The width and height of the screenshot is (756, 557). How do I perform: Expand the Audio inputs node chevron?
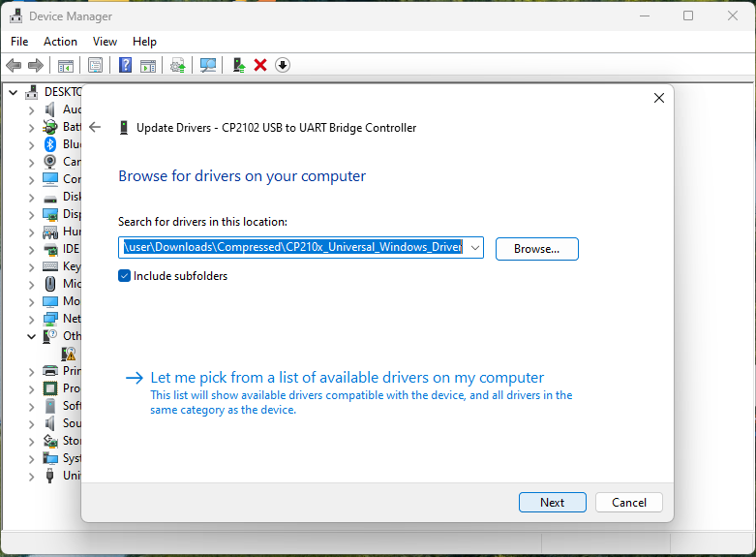pyautogui.click(x=31, y=110)
